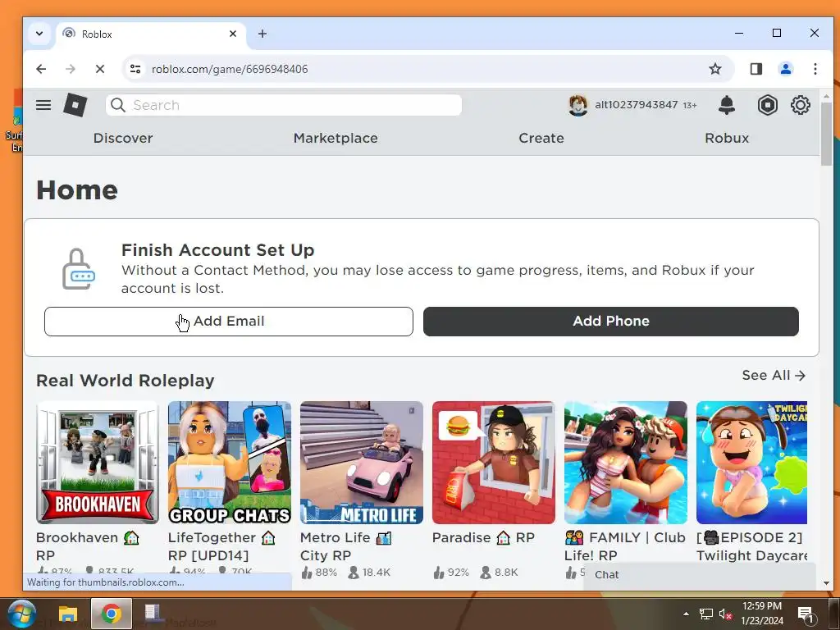Open Brookhaven RP game thumbnail

98,463
